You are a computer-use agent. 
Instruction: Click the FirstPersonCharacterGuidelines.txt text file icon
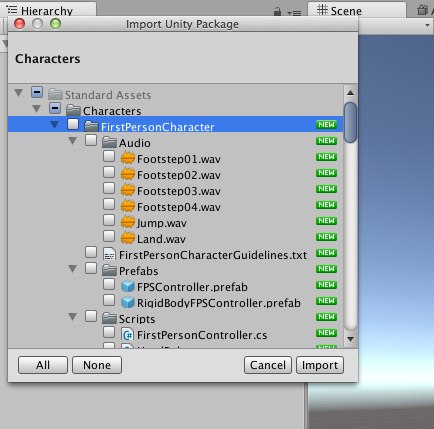pos(109,254)
